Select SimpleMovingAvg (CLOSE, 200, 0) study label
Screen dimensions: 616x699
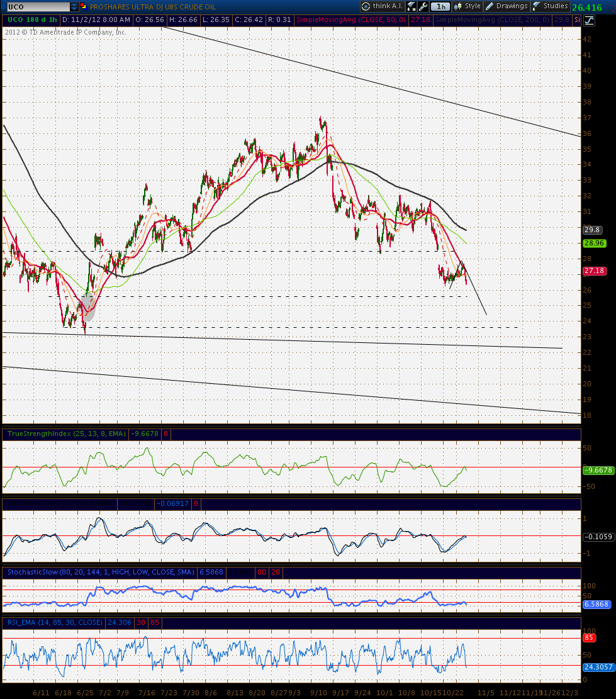click(x=492, y=20)
